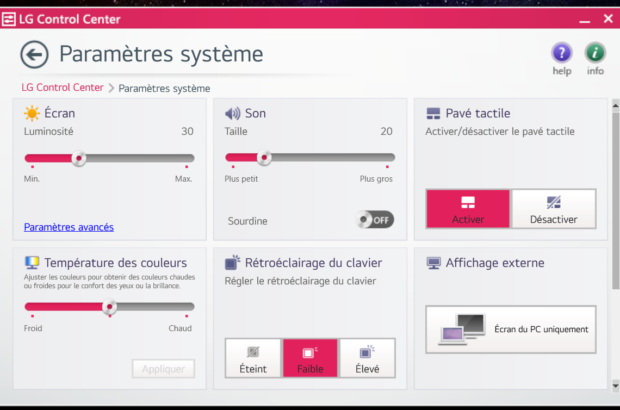Open Paramètres avancés link
The height and width of the screenshot is (410, 620).
coord(68,227)
